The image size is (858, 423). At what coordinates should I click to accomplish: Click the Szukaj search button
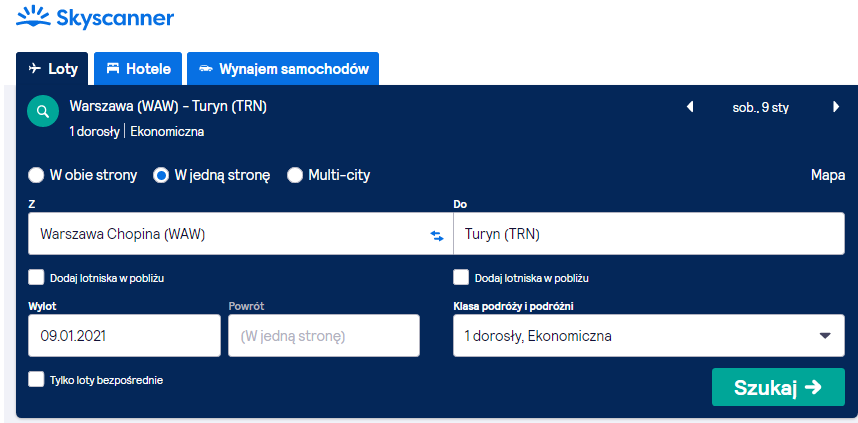[778, 387]
